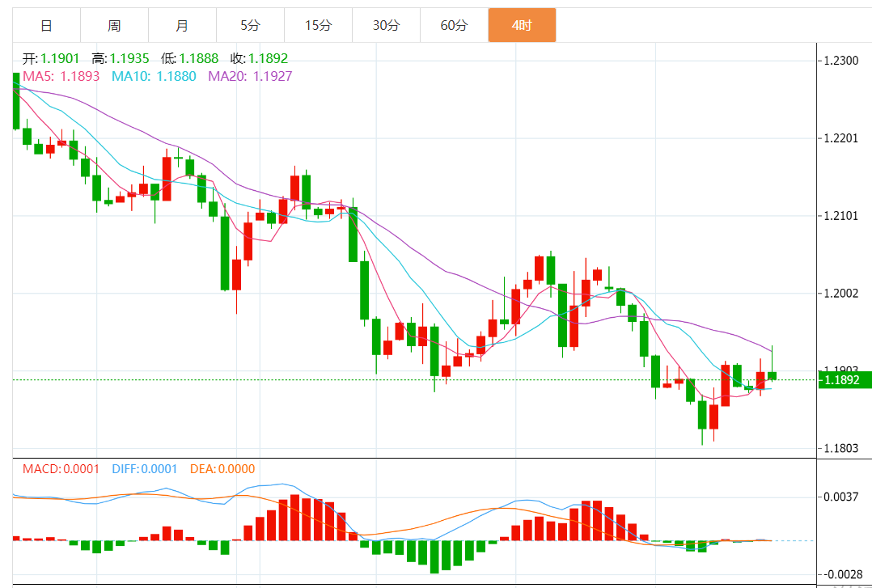Click the high price 高: 1.1935
Image resolution: width=872 pixels, height=588 pixels.
[120, 59]
